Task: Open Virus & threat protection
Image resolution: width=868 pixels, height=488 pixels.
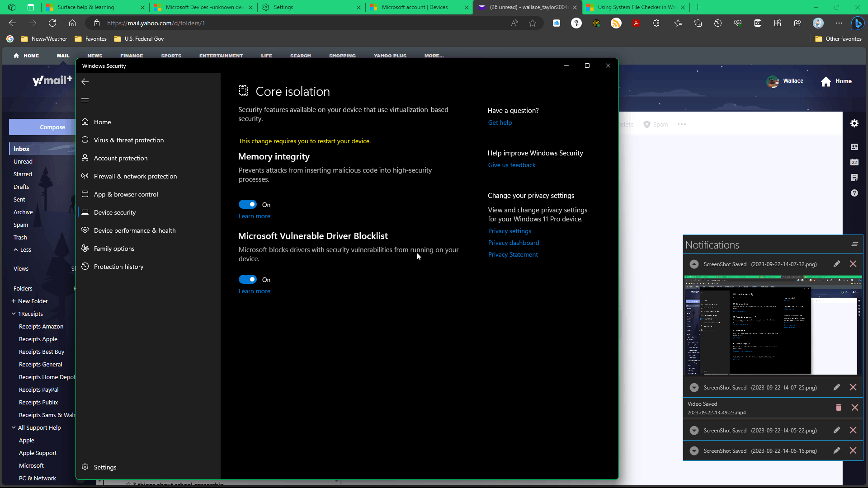Action: click(128, 140)
